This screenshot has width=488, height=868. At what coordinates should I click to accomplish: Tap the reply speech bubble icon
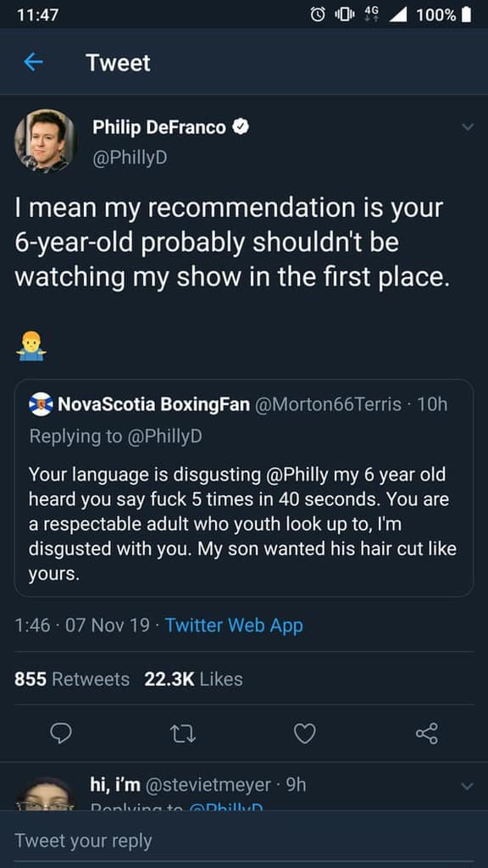[x=61, y=733]
